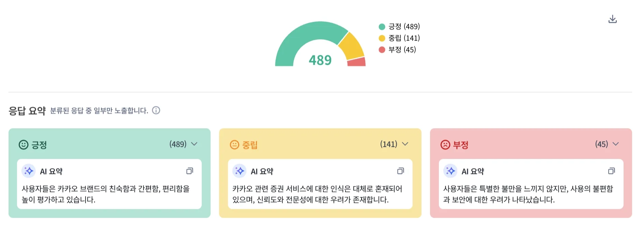Expand the 긍정 (489) responses chevron

[194, 144]
